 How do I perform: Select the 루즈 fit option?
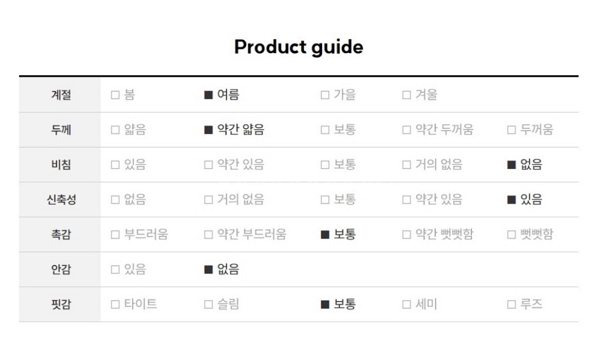[x=512, y=304]
